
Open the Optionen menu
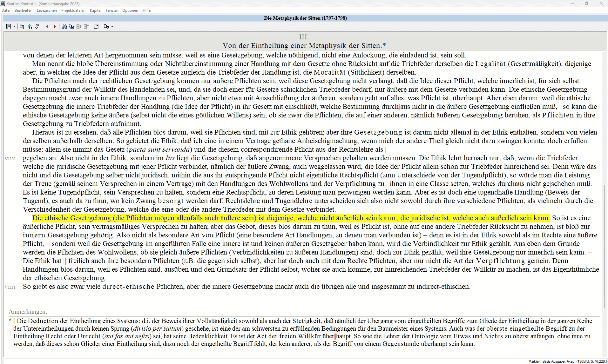pyautogui.click(x=130, y=10)
